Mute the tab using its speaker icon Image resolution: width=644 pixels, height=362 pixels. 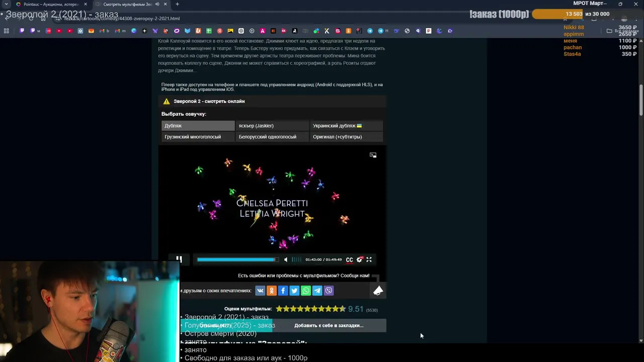157,4
